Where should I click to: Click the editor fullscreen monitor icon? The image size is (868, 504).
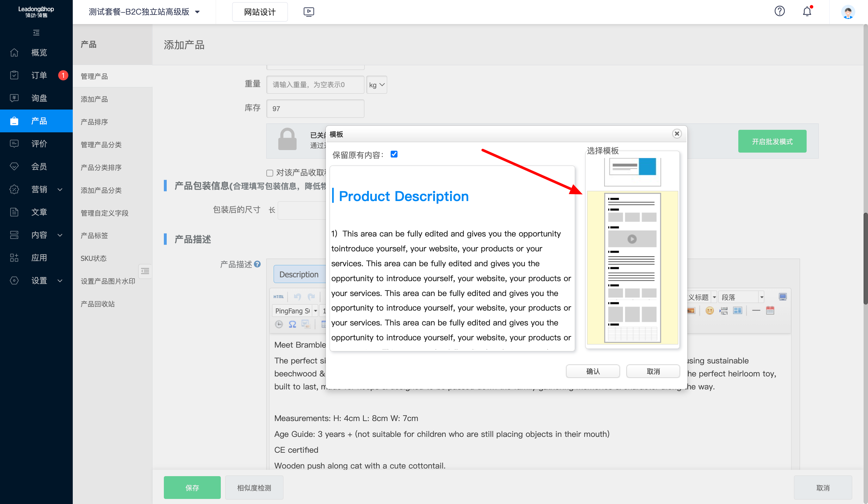point(783,296)
